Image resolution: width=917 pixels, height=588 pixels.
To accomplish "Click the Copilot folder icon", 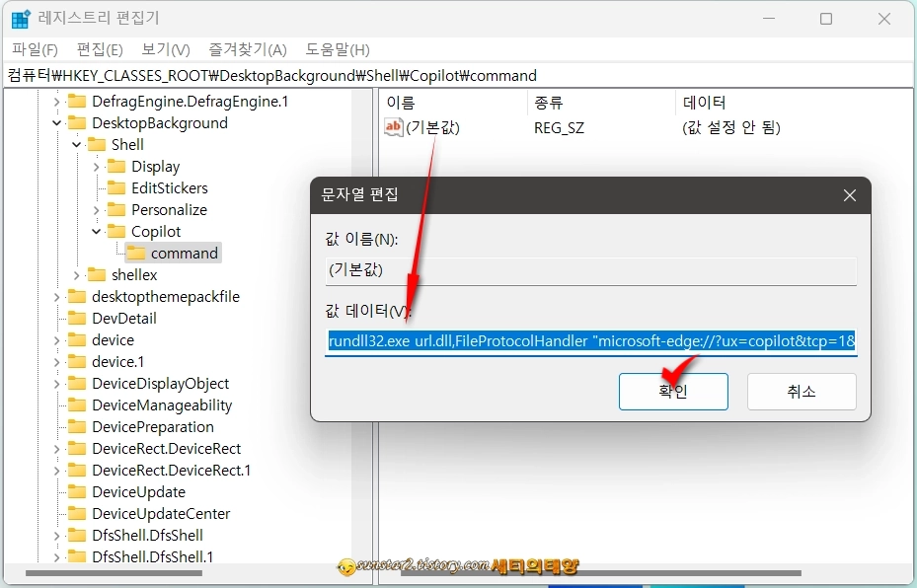I will (x=116, y=232).
